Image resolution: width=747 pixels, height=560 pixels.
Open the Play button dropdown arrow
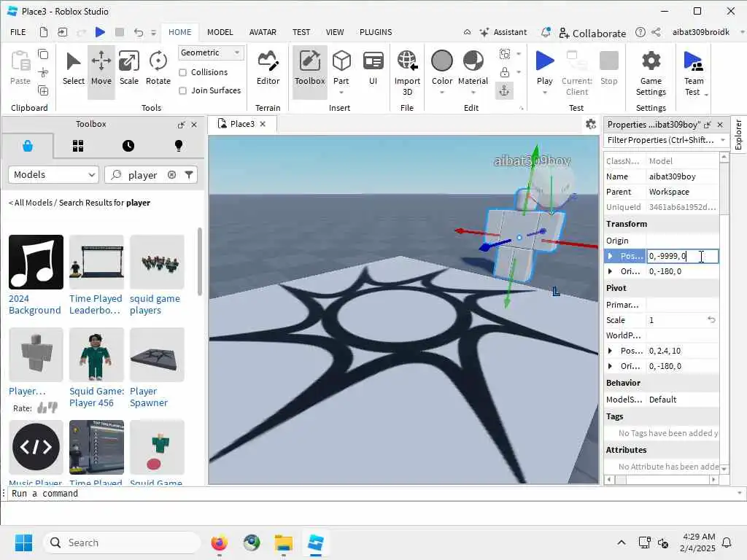tap(544, 93)
